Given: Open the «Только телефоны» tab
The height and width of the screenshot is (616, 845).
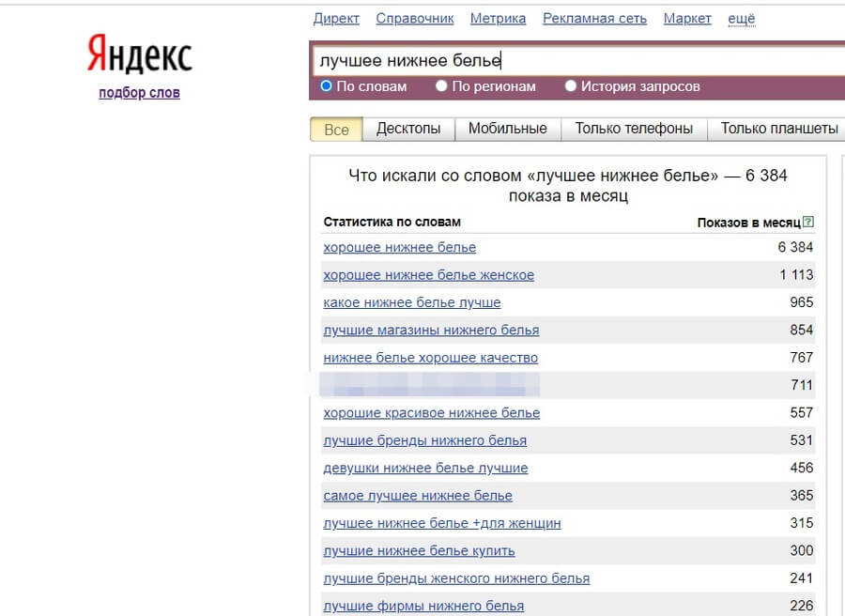Looking at the screenshot, I should click(x=635, y=128).
